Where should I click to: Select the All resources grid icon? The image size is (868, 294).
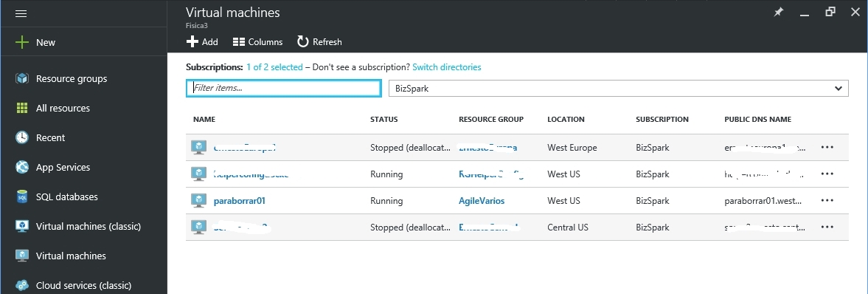(21, 108)
